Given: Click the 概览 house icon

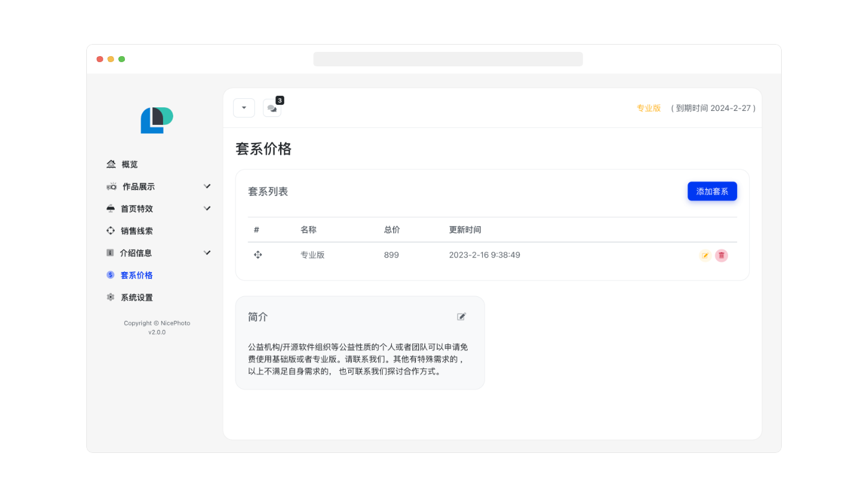Looking at the screenshot, I should (111, 164).
